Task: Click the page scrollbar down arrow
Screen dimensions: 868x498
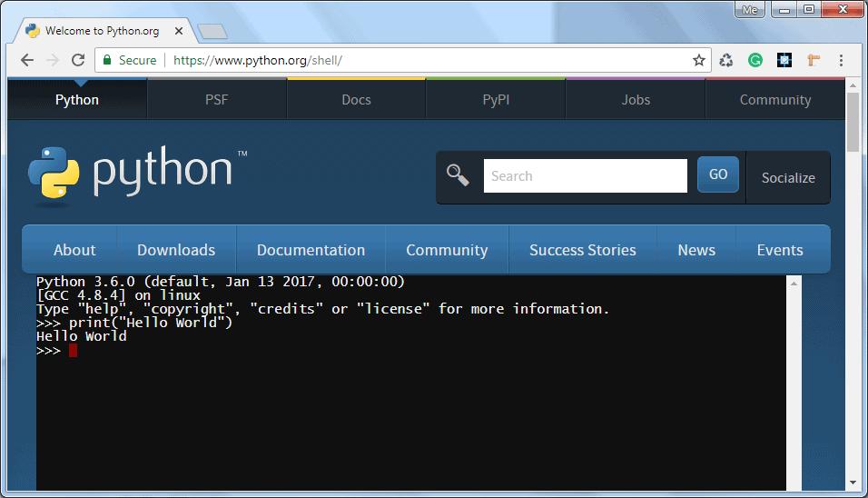Action: [853, 483]
